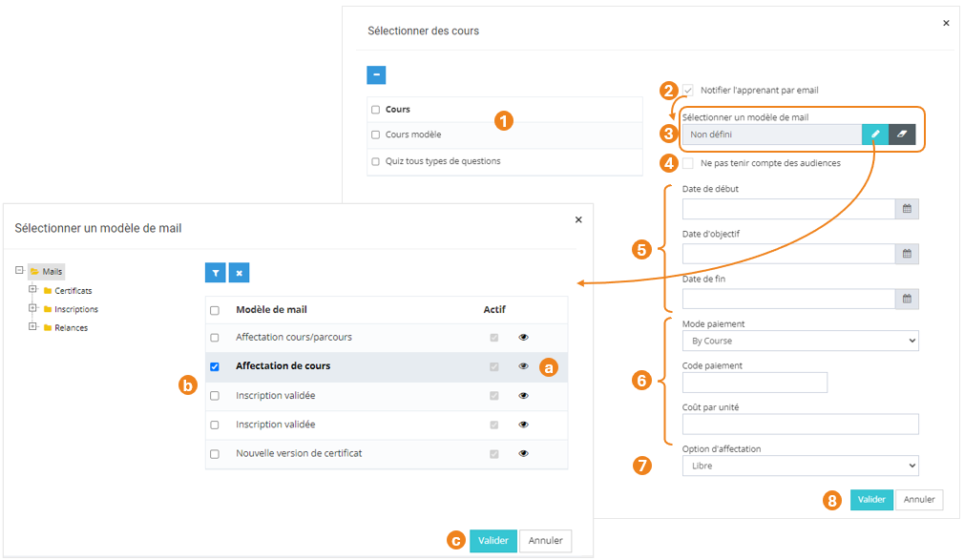
Task: Click the Coût par unité input field
Action: click(x=800, y=425)
